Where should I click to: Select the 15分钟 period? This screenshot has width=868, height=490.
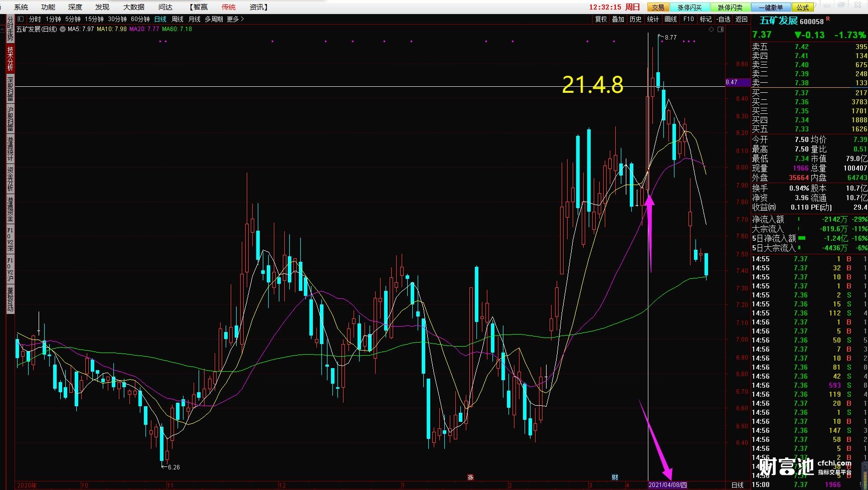94,19
